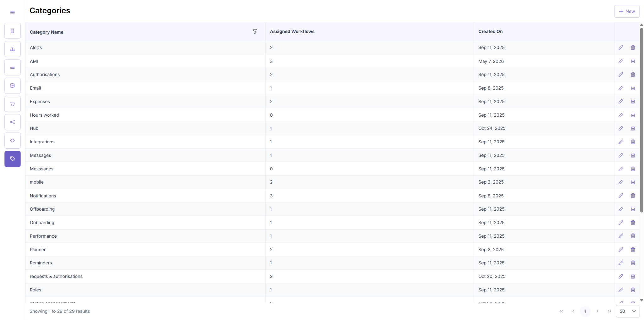The width and height of the screenshot is (644, 320).
Task: Open the eye sidebar icon
Action: click(x=13, y=141)
